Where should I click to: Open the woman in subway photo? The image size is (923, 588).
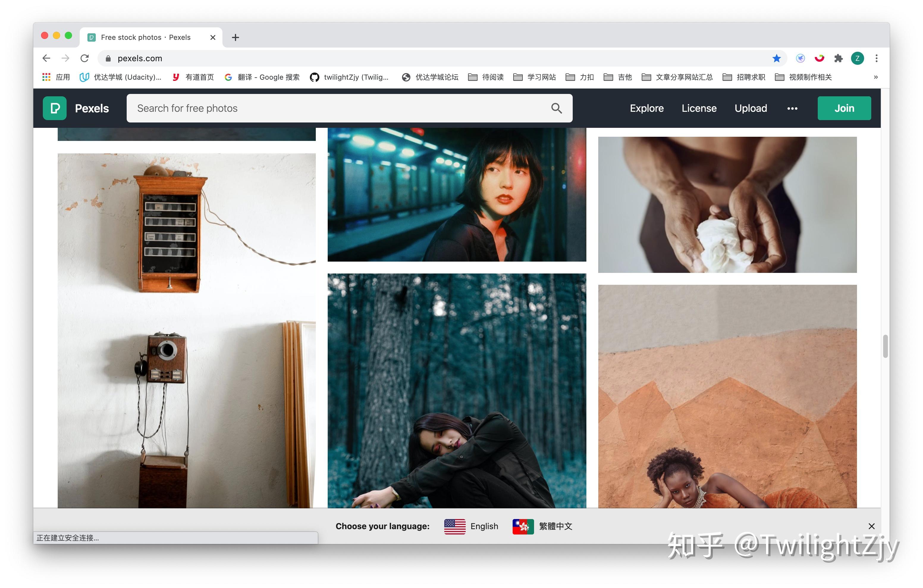456,195
